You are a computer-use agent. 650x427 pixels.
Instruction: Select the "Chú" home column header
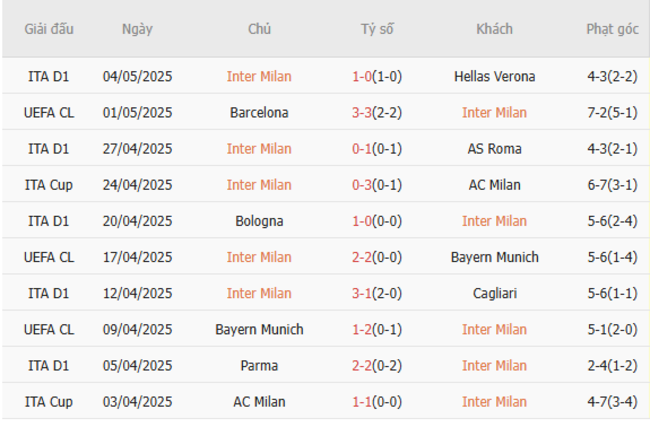(x=259, y=29)
